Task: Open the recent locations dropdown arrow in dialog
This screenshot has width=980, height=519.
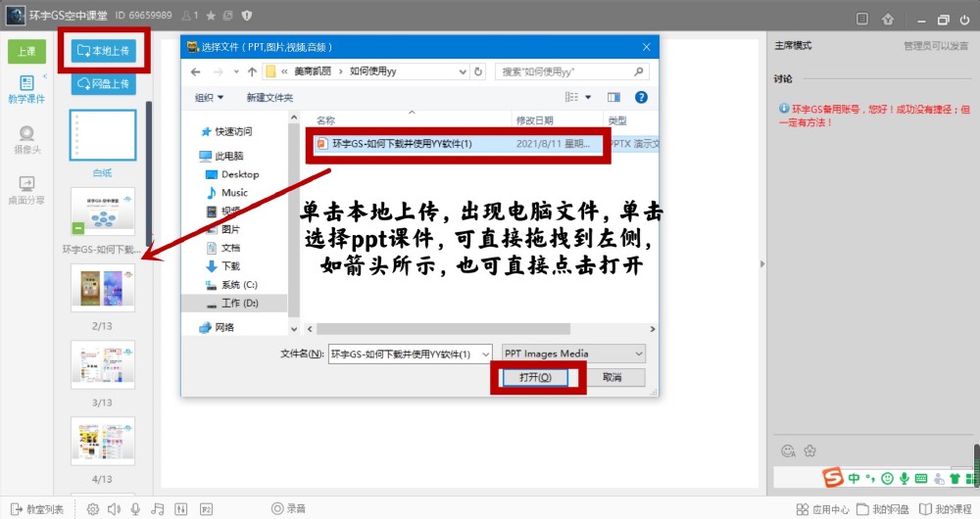Action: 236,71
